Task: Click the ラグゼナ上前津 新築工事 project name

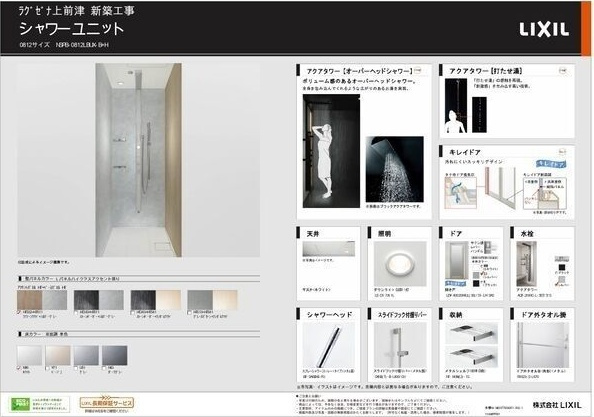Action: tap(77, 11)
